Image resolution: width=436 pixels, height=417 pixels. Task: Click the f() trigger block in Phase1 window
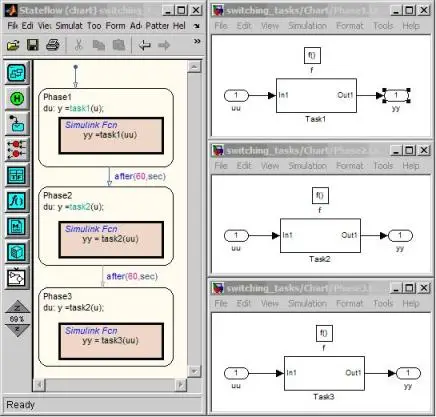click(312, 55)
